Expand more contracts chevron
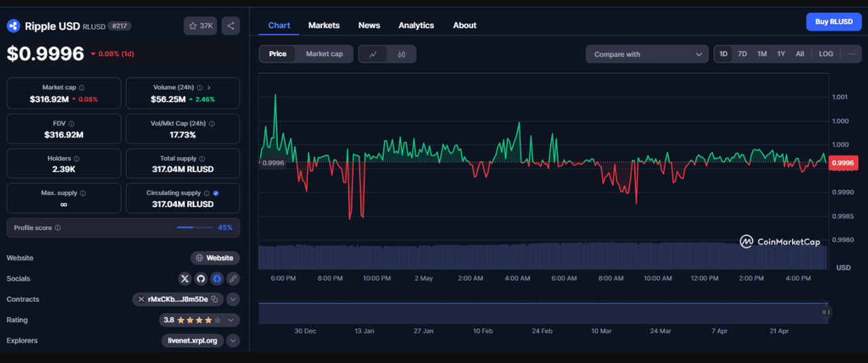This screenshot has height=363, width=868. click(x=233, y=299)
